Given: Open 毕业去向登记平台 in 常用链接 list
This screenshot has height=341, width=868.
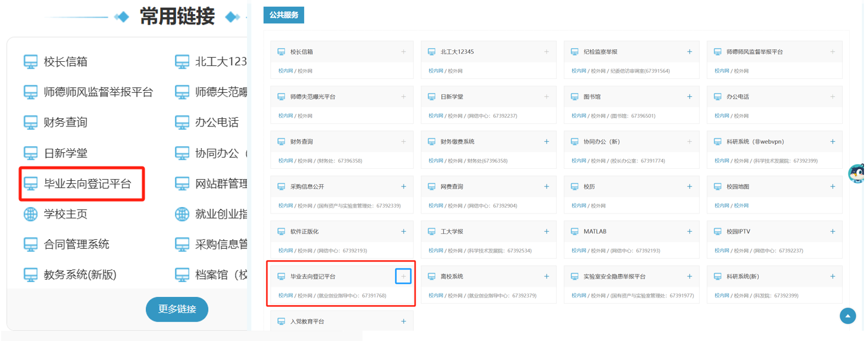Looking at the screenshot, I should [87, 184].
